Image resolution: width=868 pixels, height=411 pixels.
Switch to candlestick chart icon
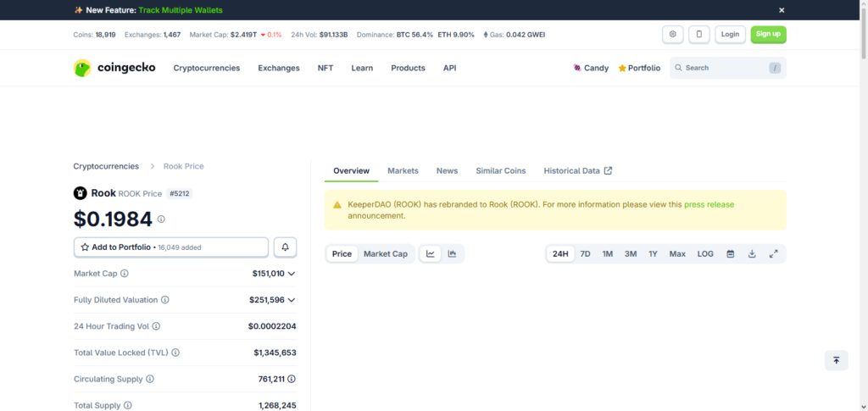tap(452, 254)
